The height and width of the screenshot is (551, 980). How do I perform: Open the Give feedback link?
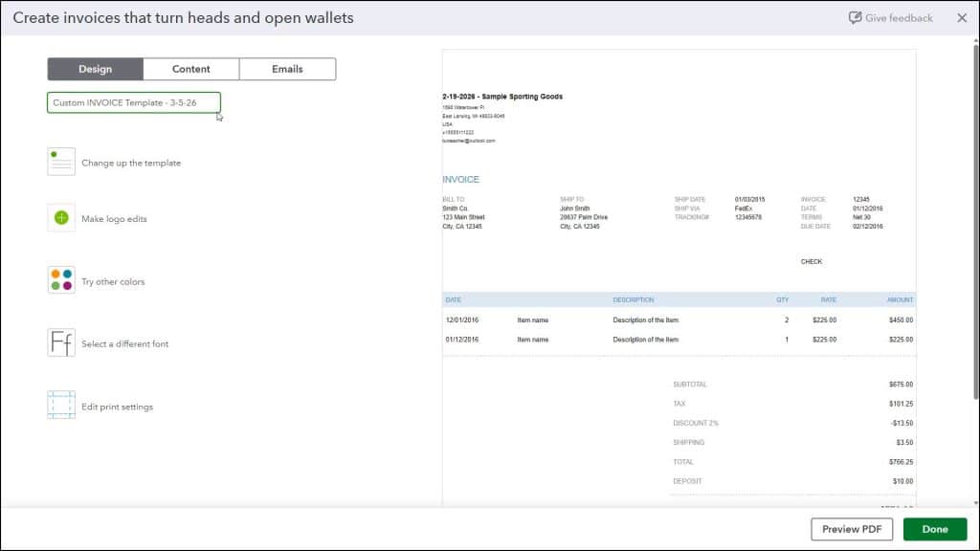892,17
